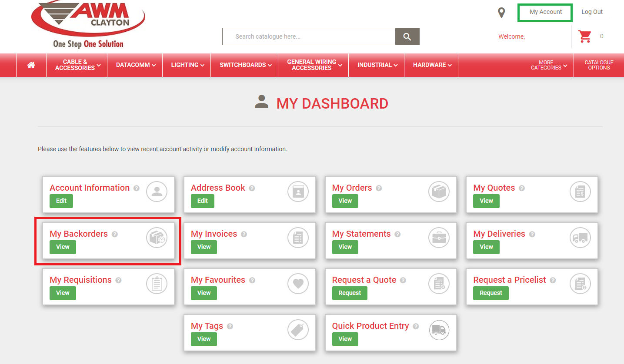Click the home icon in the navigation bar
The width and height of the screenshot is (624, 364).
click(31, 65)
